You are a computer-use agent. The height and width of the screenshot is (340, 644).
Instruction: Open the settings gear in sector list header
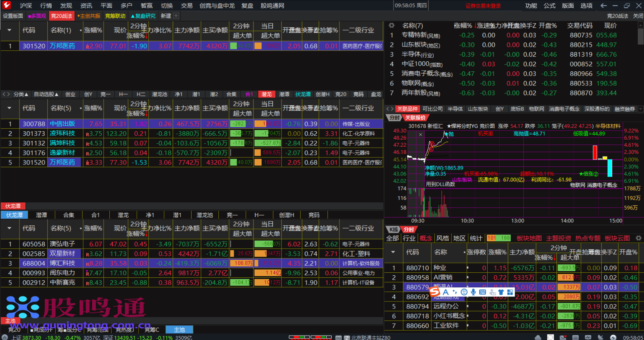point(391,25)
